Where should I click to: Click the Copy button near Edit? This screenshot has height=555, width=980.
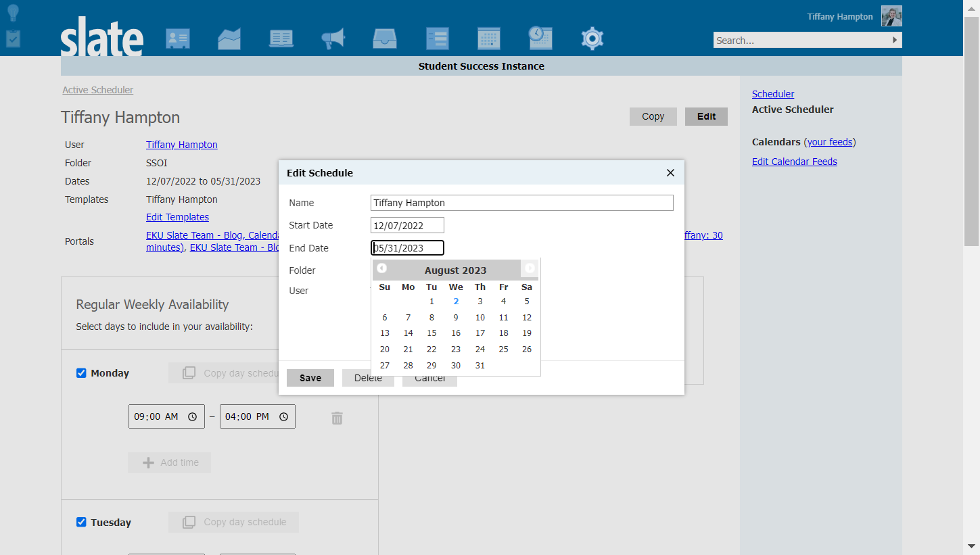pos(653,116)
